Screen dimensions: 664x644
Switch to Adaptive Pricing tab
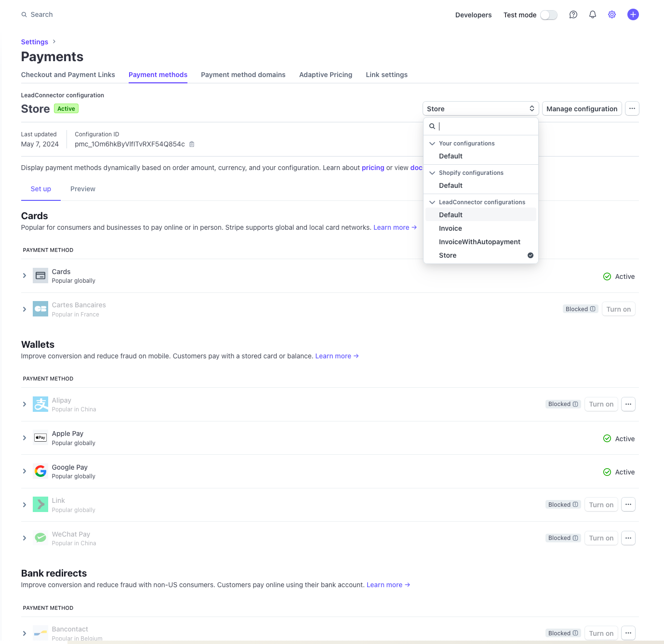[326, 75]
